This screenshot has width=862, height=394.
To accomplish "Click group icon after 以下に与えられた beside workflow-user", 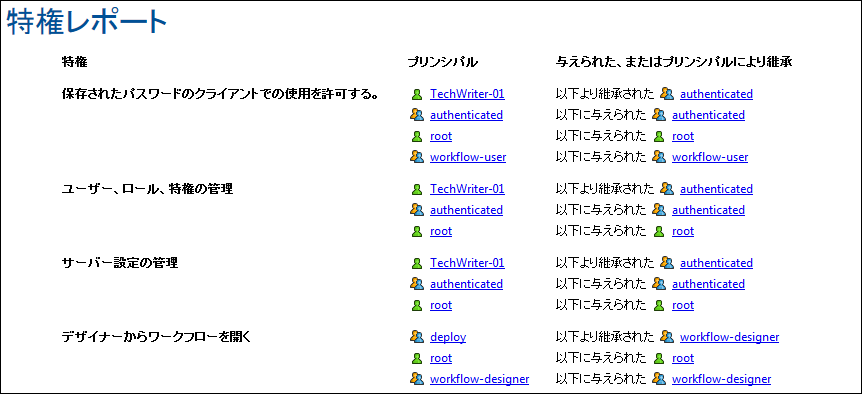I will click(x=659, y=157).
